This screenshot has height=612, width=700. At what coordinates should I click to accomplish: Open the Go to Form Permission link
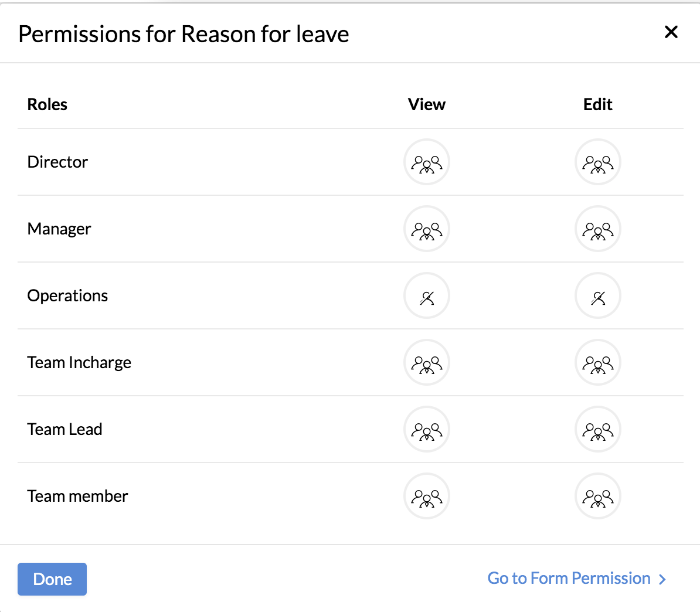tap(569, 579)
